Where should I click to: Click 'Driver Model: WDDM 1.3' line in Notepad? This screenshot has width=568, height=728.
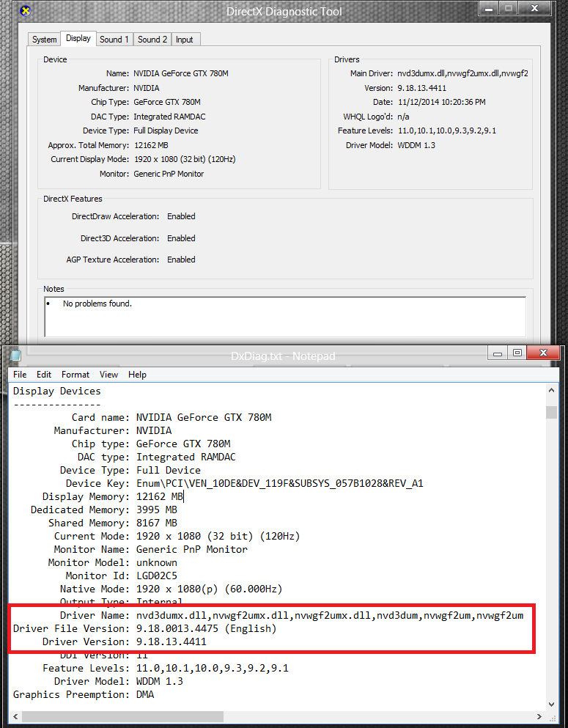pyautogui.click(x=118, y=682)
